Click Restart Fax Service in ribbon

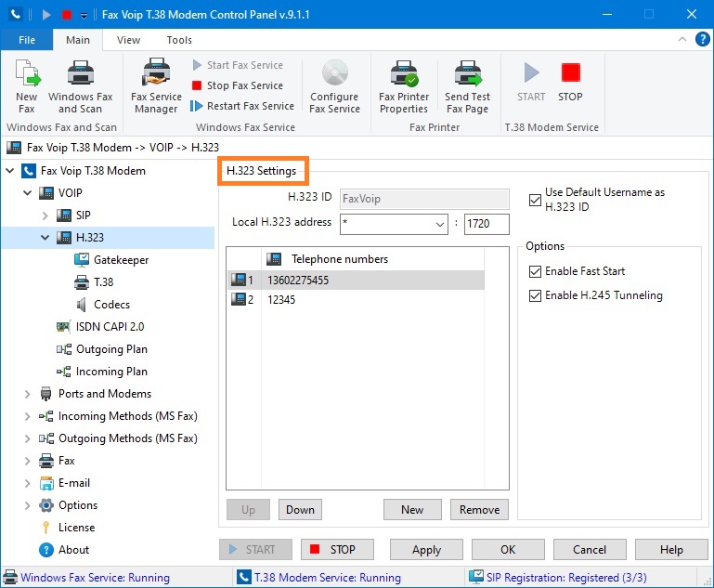(242, 106)
